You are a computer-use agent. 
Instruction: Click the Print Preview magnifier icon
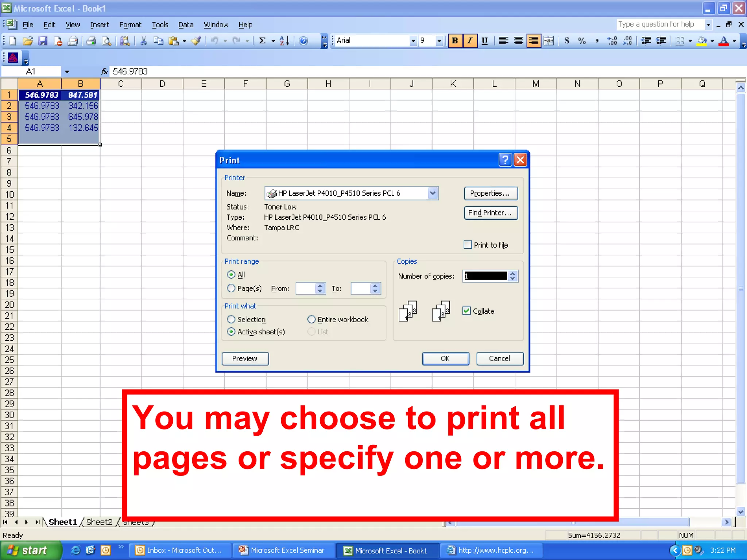tap(106, 41)
